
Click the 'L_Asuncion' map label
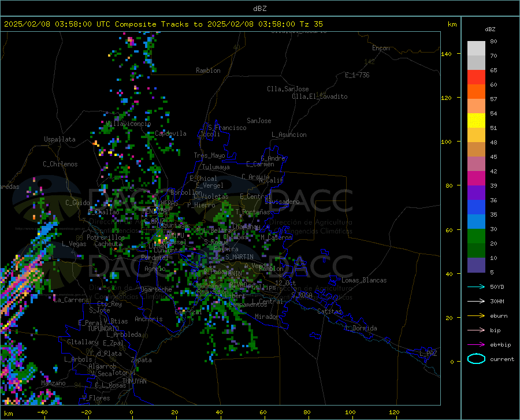click(289, 135)
